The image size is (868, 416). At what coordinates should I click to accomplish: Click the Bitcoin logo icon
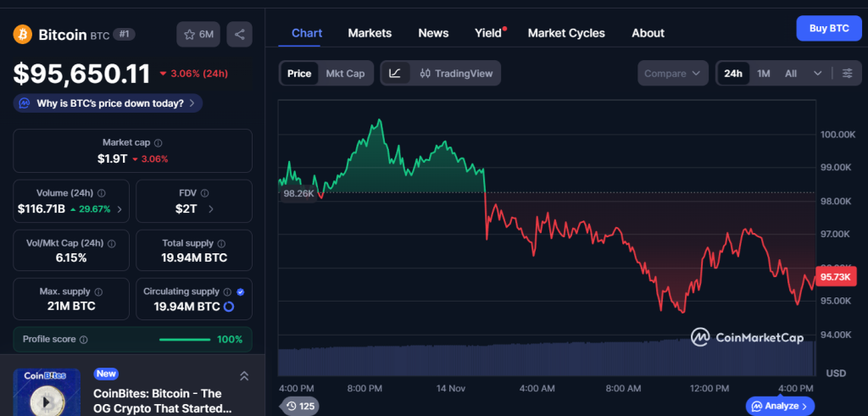coord(23,35)
